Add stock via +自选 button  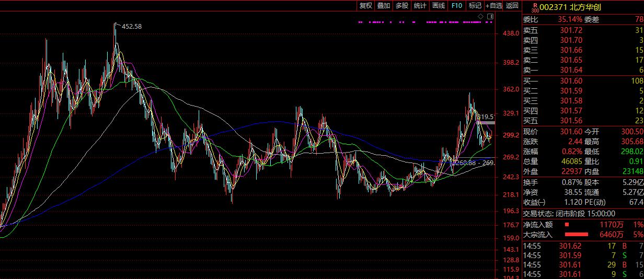pyautogui.click(x=494, y=6)
